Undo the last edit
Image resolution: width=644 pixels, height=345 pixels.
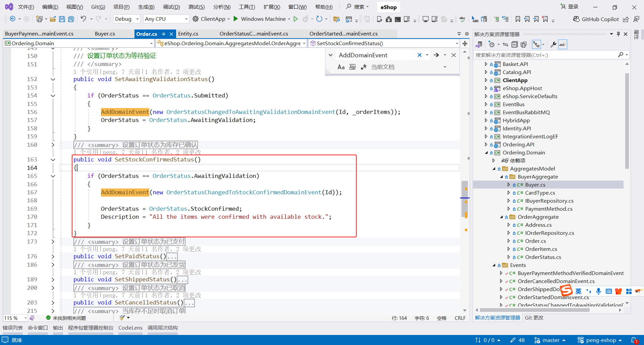(x=84, y=19)
